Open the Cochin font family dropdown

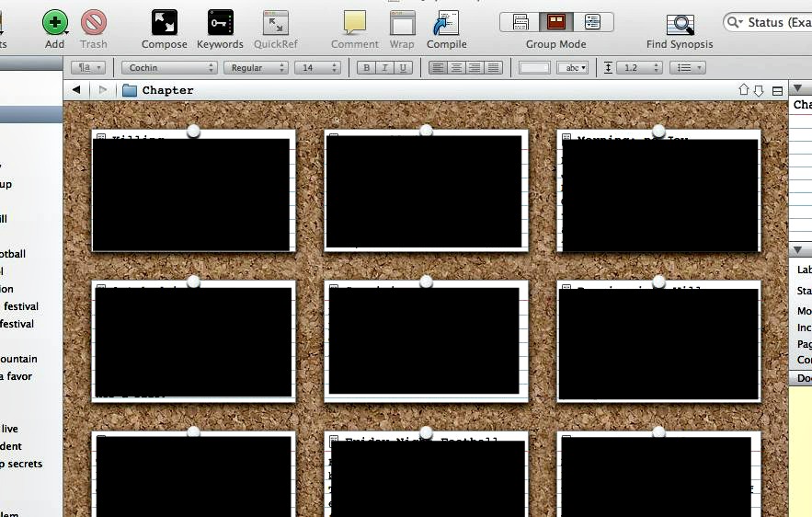(169, 68)
